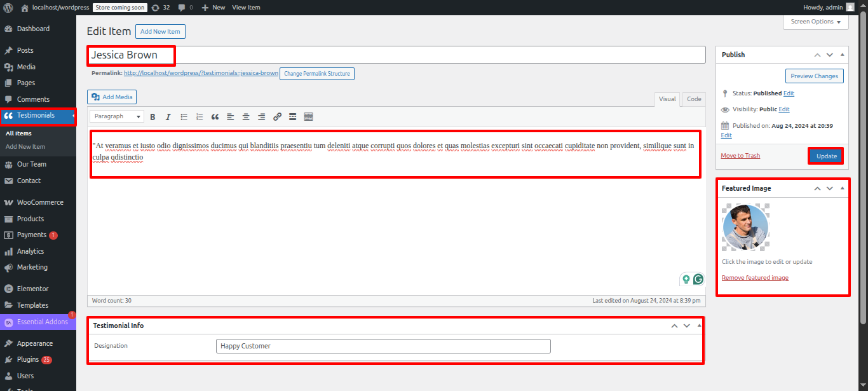Toggle the editor toolbar kitchen sink
Image resolution: width=868 pixels, height=391 pixels.
[x=308, y=117]
